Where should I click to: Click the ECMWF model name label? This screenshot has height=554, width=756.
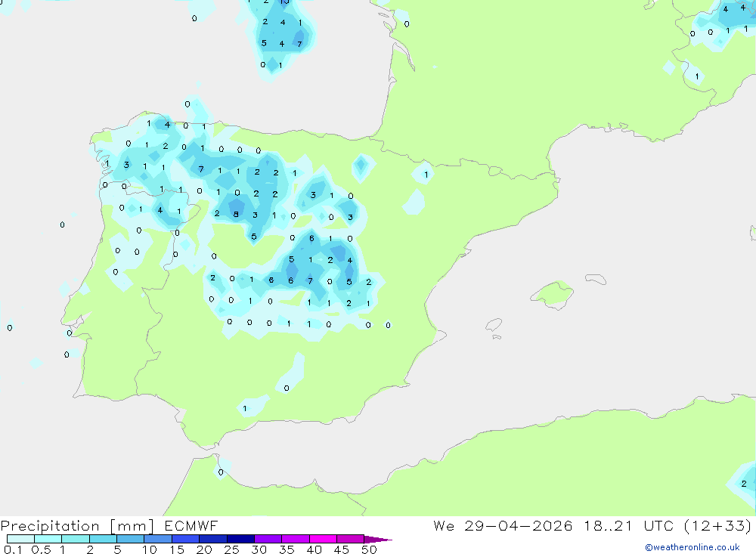pyautogui.click(x=191, y=525)
